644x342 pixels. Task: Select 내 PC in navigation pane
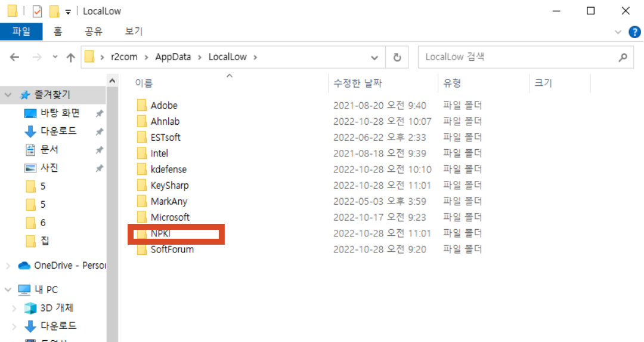point(46,290)
